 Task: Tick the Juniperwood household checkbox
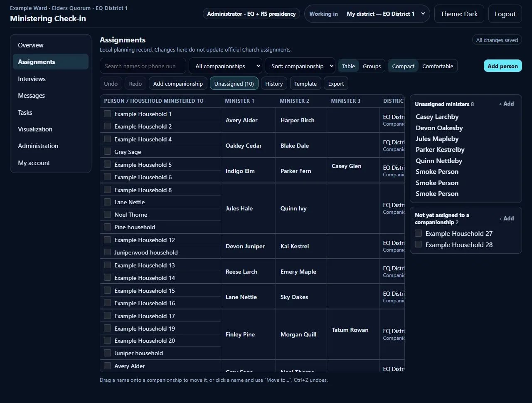[x=107, y=252]
